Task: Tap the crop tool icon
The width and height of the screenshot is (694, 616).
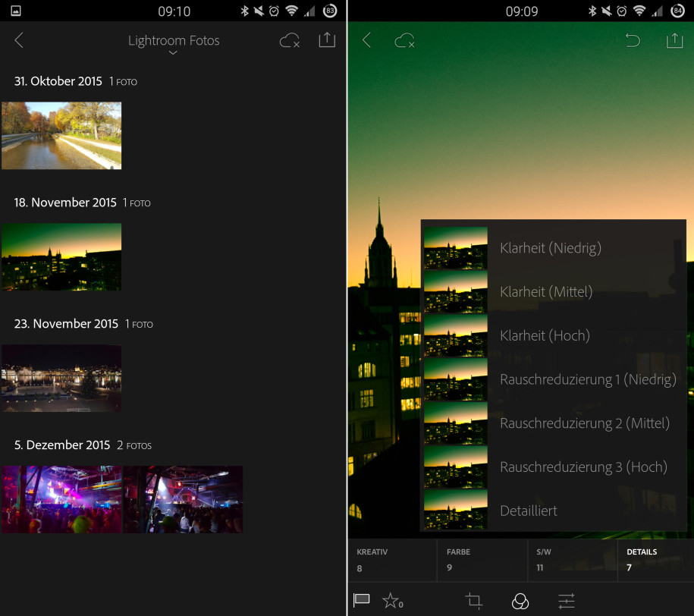Action: click(474, 601)
